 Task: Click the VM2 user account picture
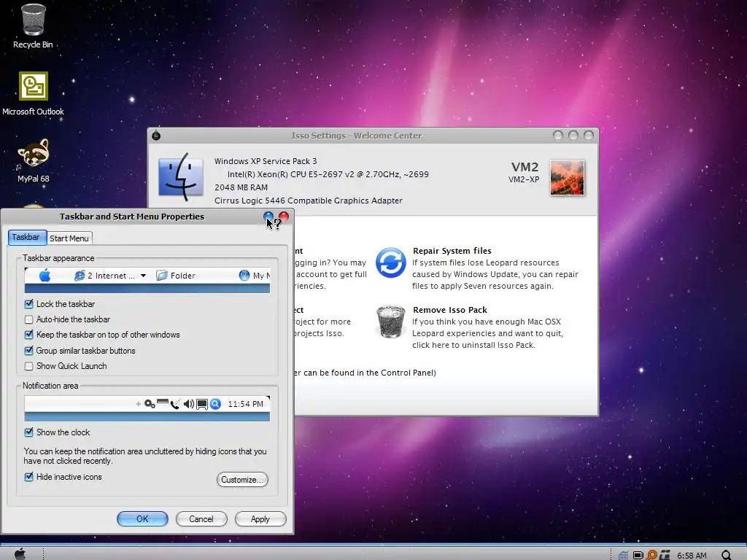[x=567, y=178]
